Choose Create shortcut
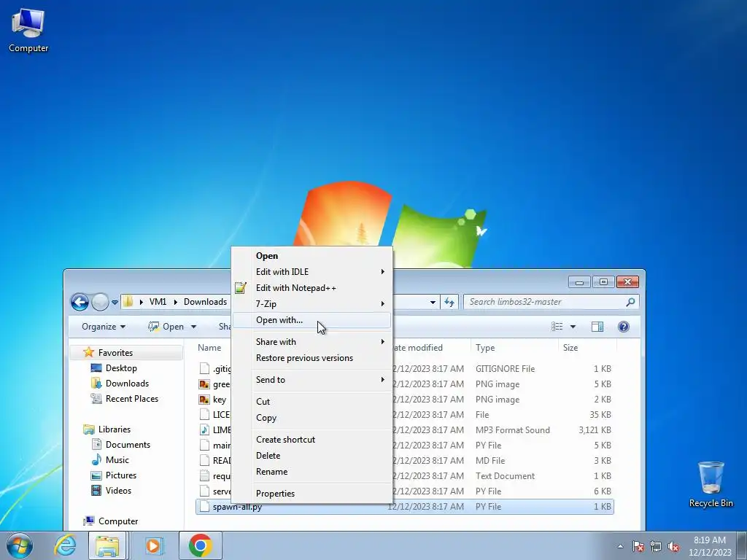The width and height of the screenshot is (747, 560). [x=311, y=440]
